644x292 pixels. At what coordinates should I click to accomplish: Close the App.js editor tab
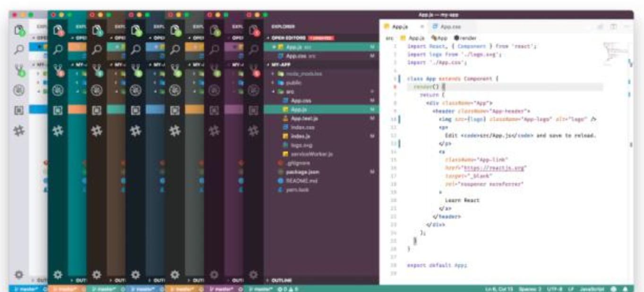(422, 27)
